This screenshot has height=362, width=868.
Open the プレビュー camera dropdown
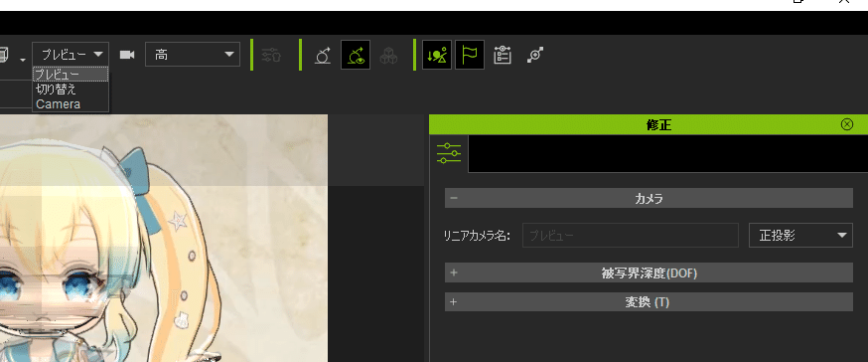coord(71,55)
